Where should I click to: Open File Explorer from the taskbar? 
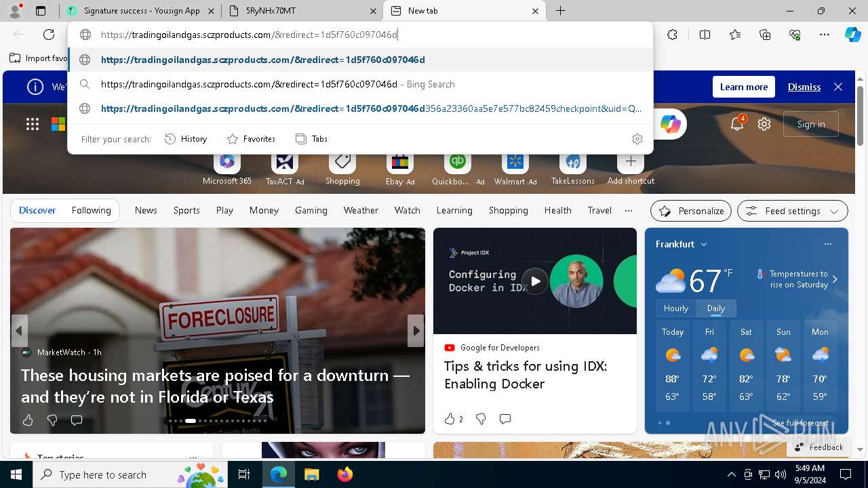tap(311, 474)
